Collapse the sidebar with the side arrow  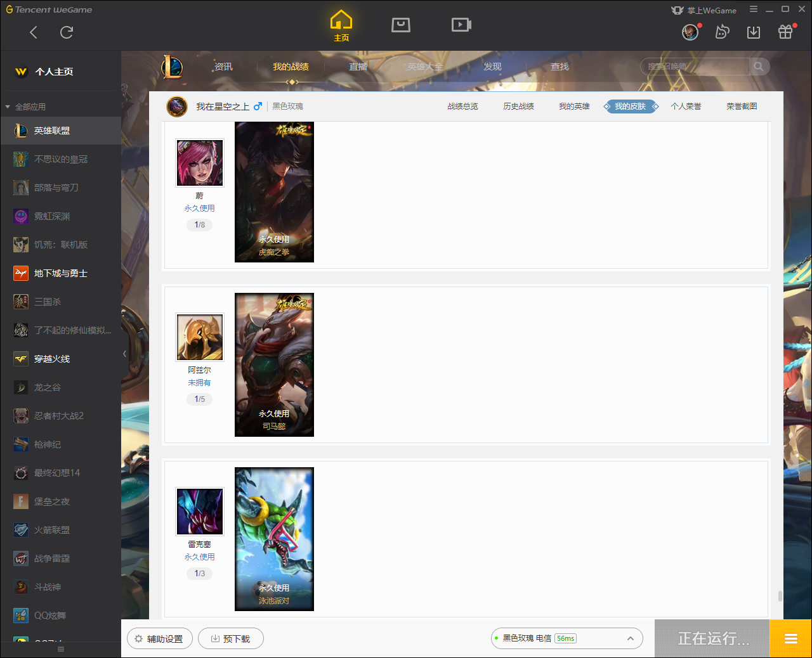124,353
